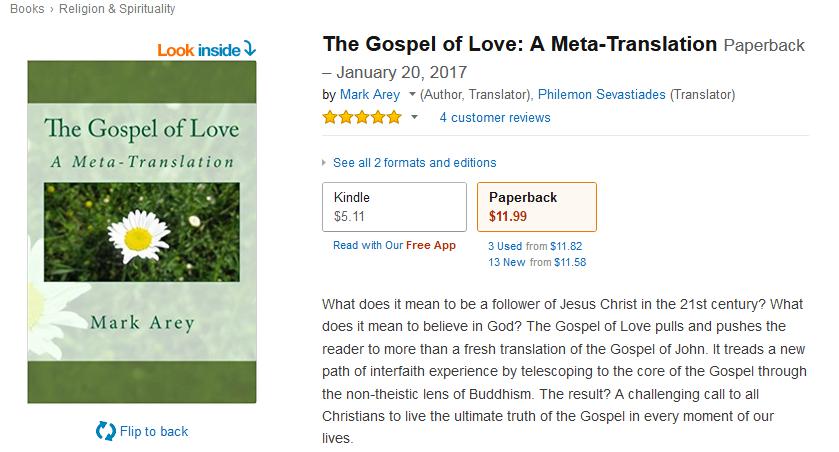This screenshot has width=839, height=452.
Task: Click the Flip to back link
Action: 154,431
